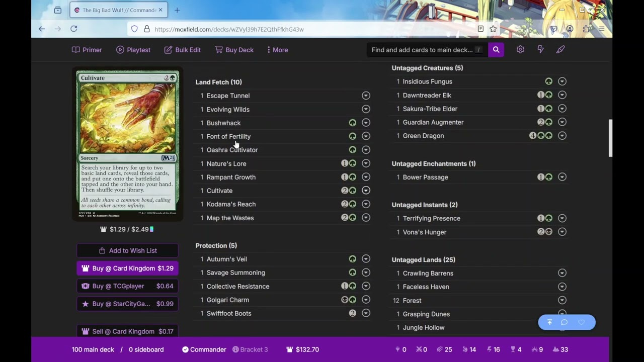Click the Commander format label

pyautogui.click(x=204, y=349)
